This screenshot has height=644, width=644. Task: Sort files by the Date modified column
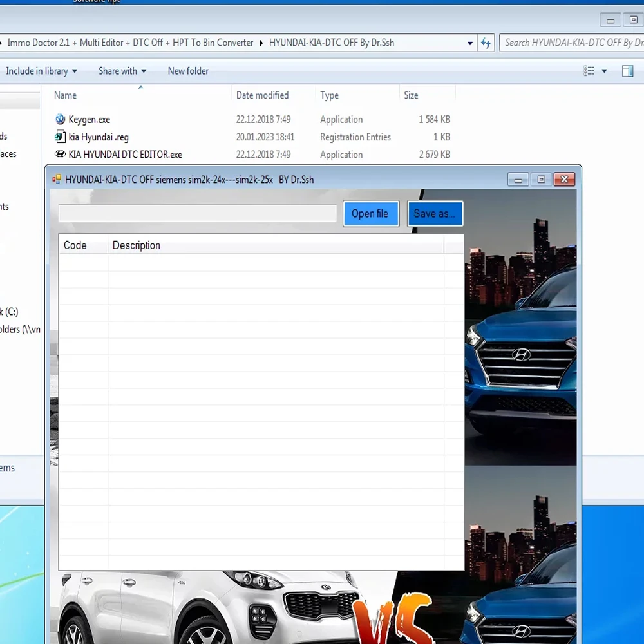click(262, 95)
